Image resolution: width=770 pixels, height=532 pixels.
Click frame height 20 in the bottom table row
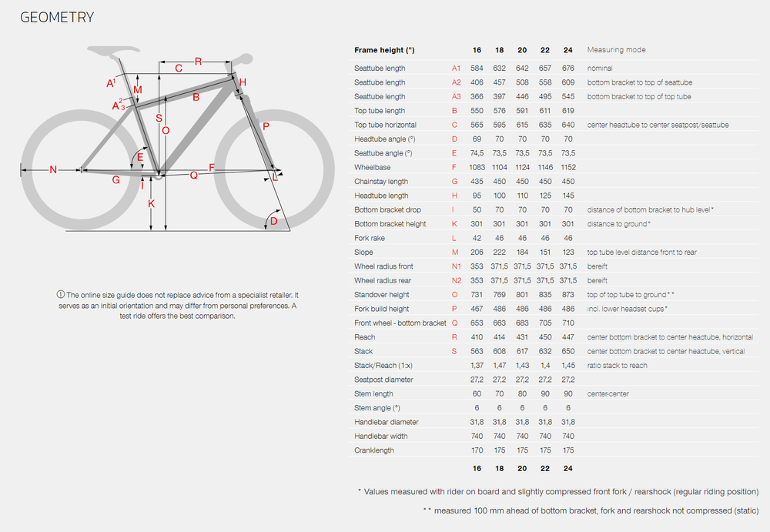522,467
